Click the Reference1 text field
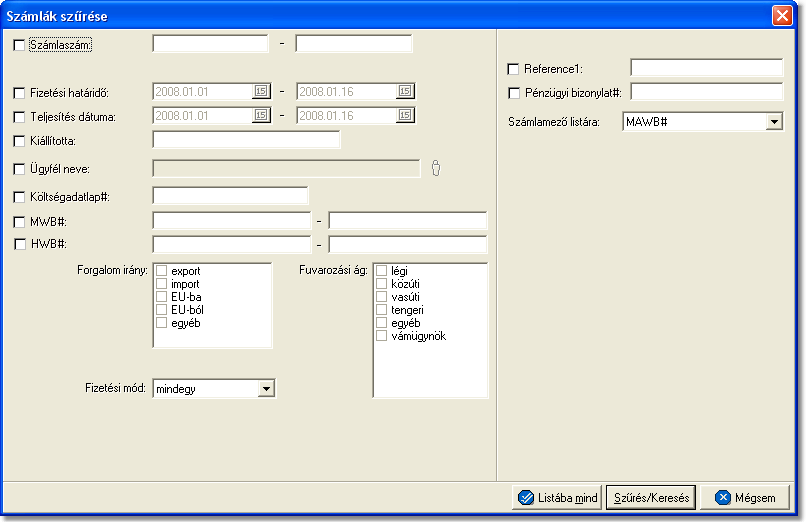This screenshot has height=524, width=806. (x=707, y=67)
